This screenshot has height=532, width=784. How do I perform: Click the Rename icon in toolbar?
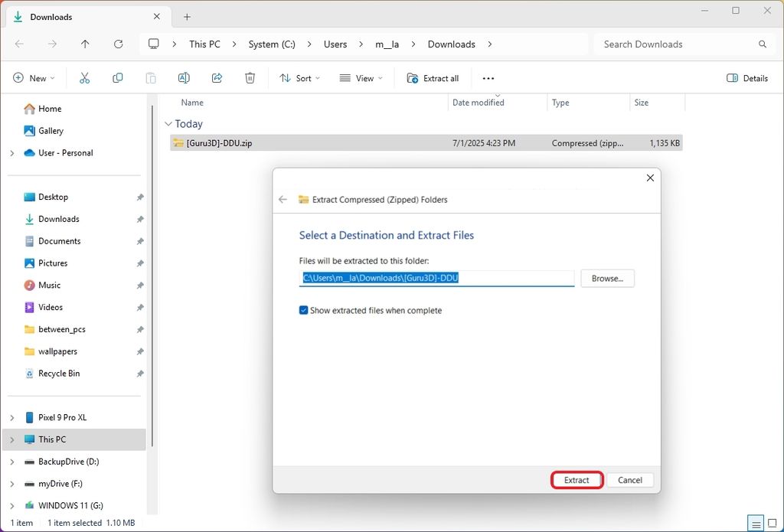(184, 78)
